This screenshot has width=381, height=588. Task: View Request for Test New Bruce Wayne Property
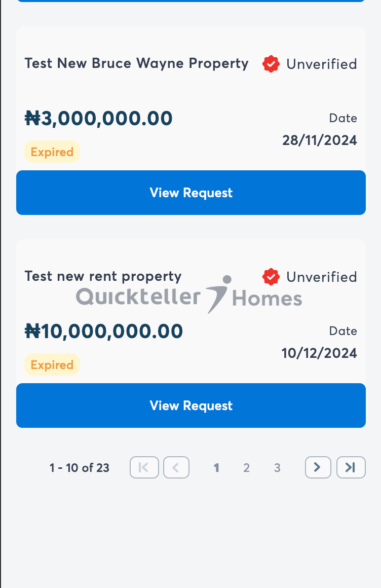pos(191,193)
